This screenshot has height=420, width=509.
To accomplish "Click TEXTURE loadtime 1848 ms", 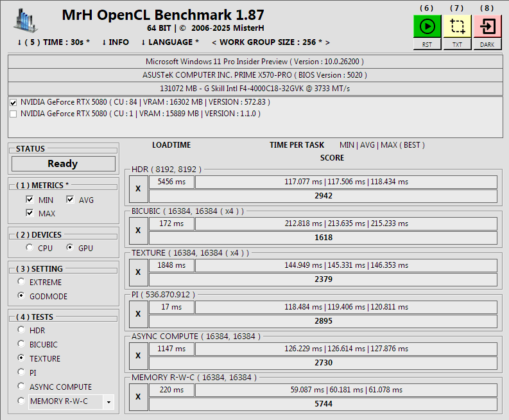I will click(x=171, y=265).
